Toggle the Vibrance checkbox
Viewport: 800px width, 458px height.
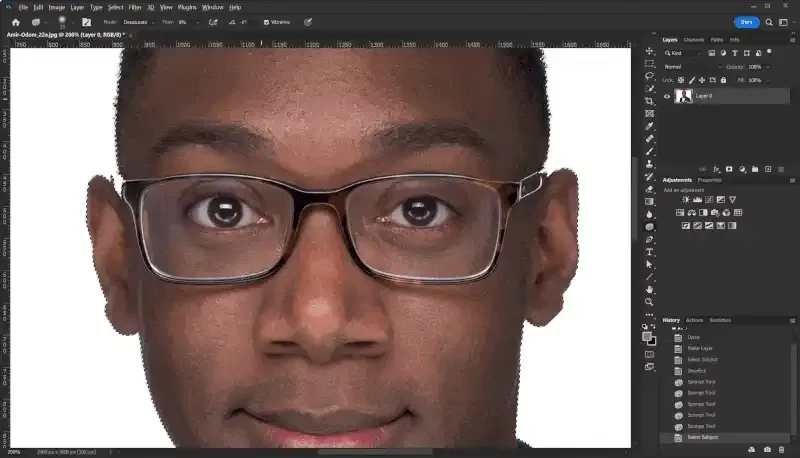tap(266, 22)
